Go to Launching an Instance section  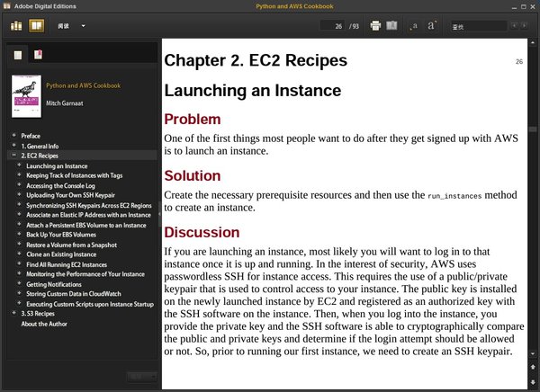57,166
